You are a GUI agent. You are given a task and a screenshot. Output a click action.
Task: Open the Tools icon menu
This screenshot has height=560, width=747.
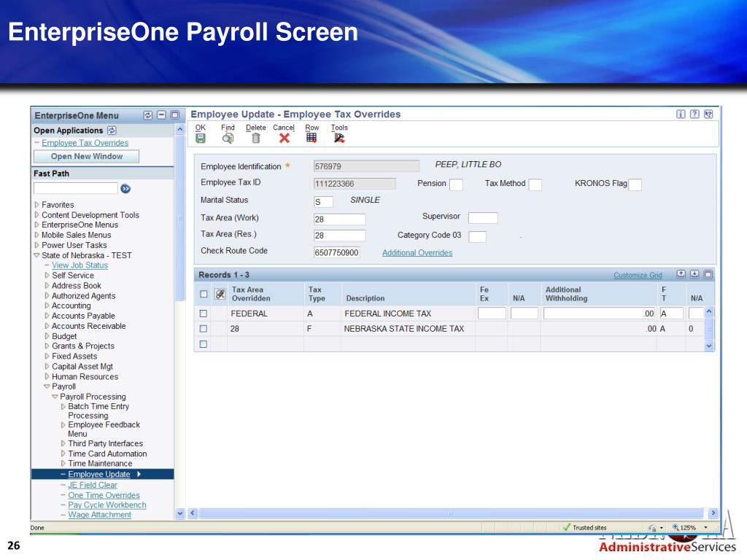click(339, 137)
